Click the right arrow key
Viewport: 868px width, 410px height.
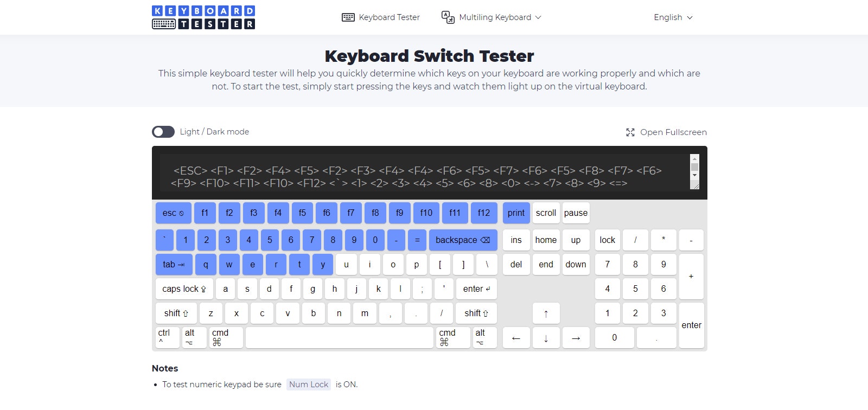(576, 338)
